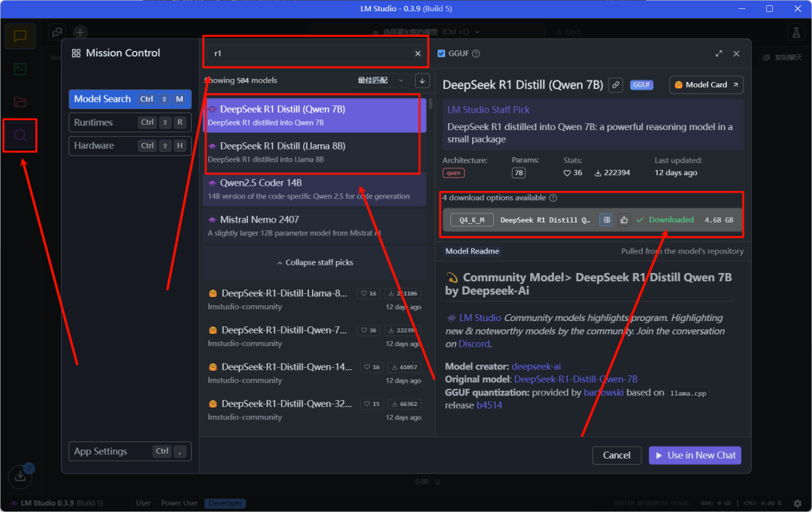Open the deepseek-ai creator link
Viewport: 812px width, 512px height.
[x=536, y=367]
